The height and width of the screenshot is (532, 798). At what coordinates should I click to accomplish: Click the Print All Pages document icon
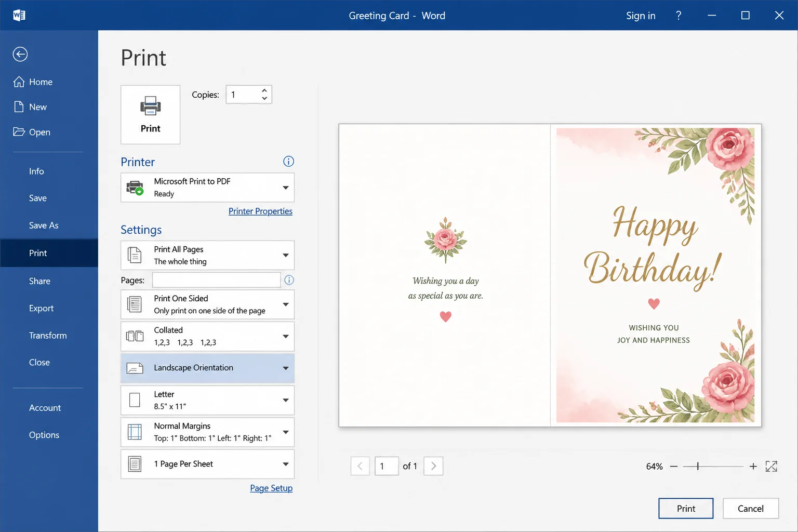135,255
